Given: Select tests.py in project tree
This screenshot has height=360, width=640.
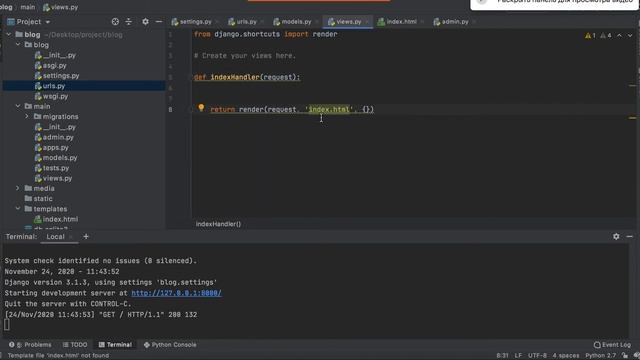Looking at the screenshot, I should 56,168.
